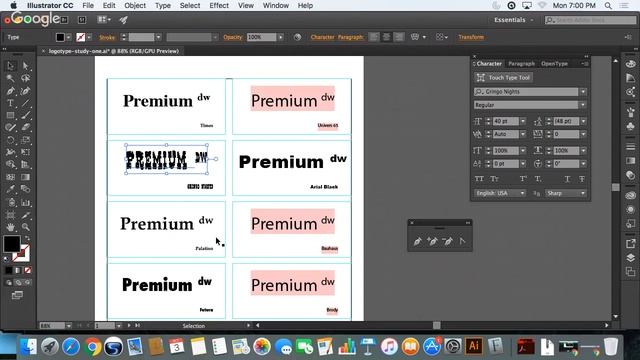The height and width of the screenshot is (360, 640).
Task: Select the Artboard tool
Action: point(11,215)
